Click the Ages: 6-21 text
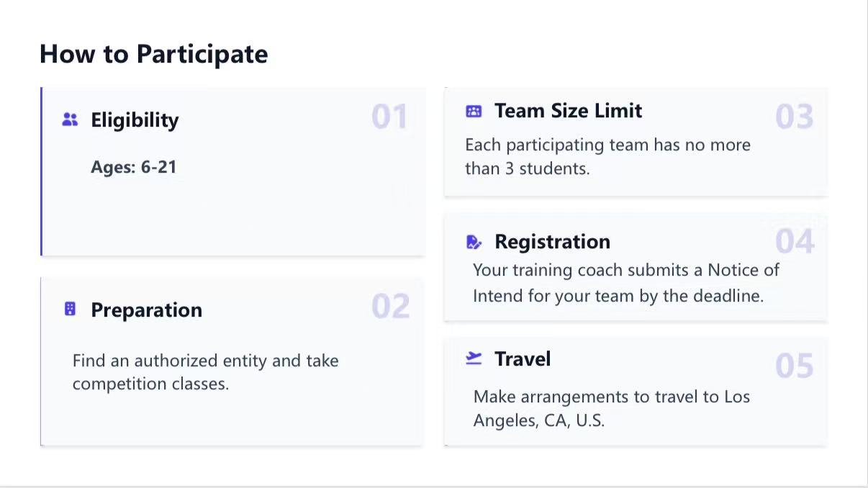Viewport: 868px width, 488px height. click(x=133, y=168)
